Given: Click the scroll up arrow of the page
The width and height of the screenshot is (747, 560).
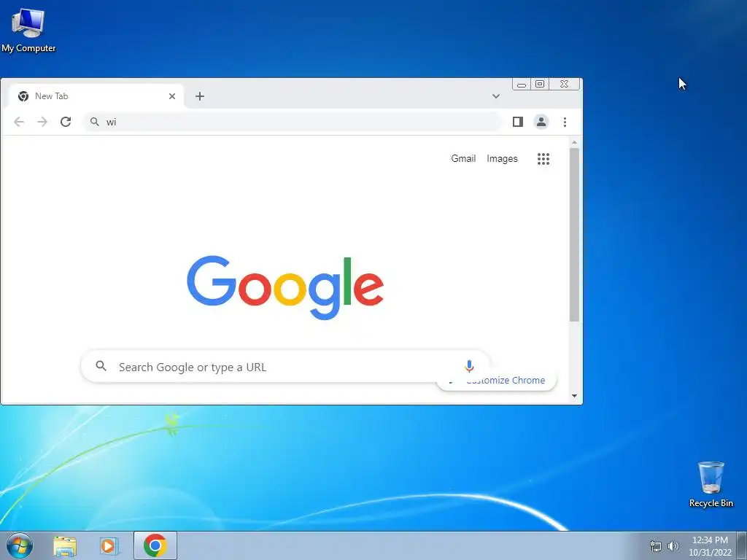Looking at the screenshot, I should coord(574,142).
